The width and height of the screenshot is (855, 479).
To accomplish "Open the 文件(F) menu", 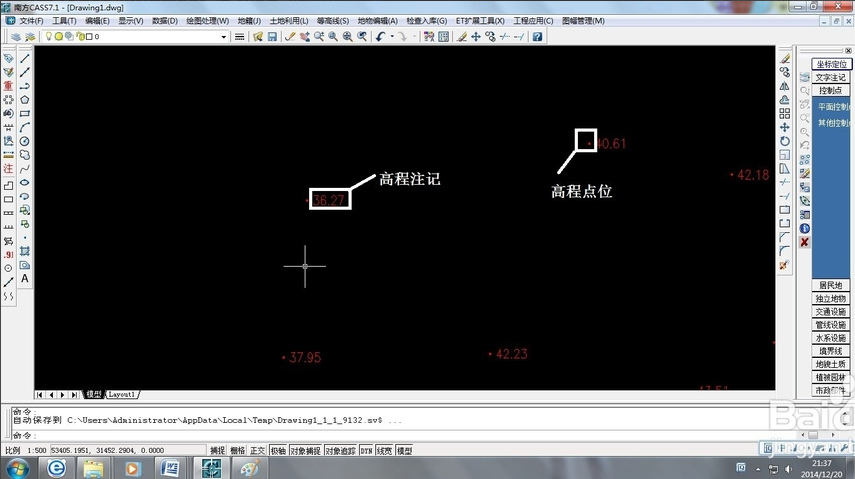I will coord(31,21).
